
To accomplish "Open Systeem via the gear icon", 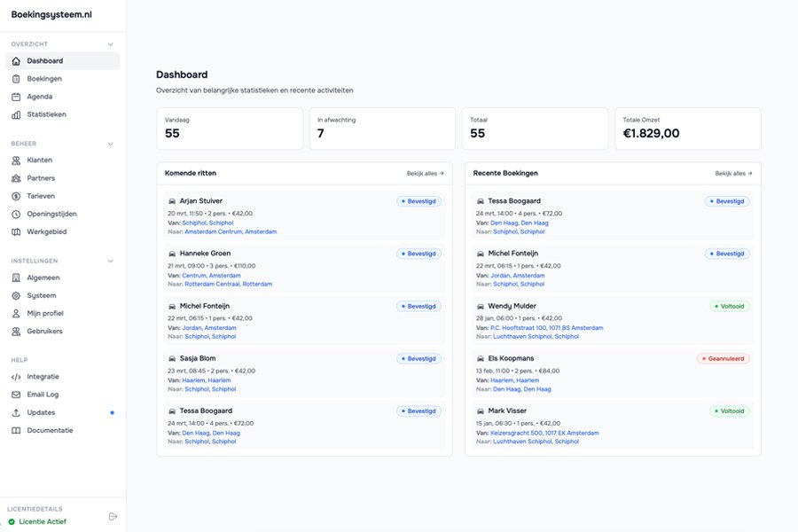I will (16, 294).
